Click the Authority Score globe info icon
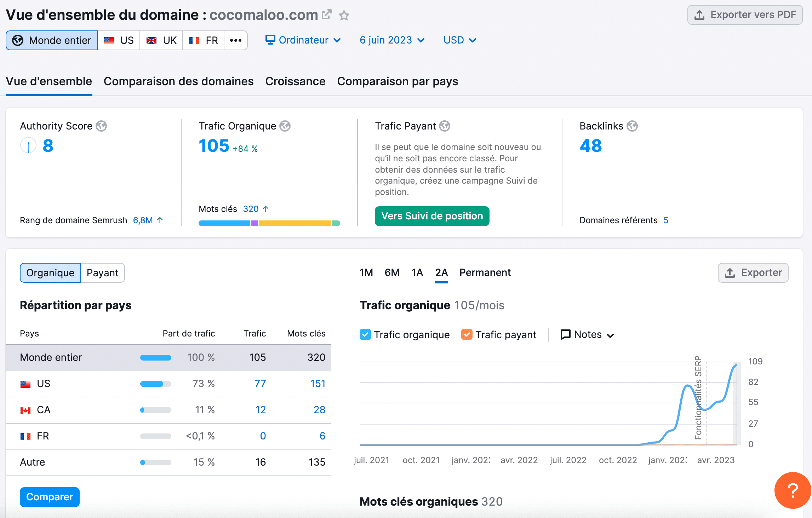Image resolution: width=812 pixels, height=518 pixels. [101, 126]
